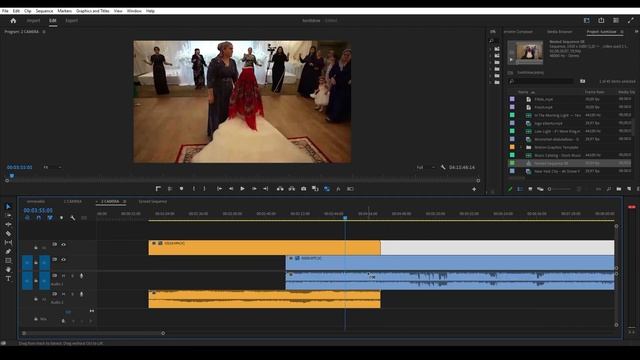Toggle Insert sequences as nests button
This screenshot has width=640, height=360.
[27, 218]
